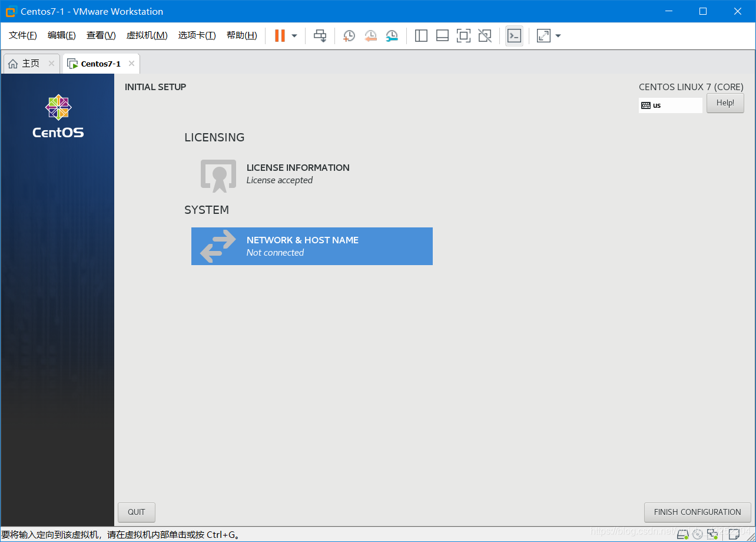756x542 pixels.
Task: Expand the stretch display dropdown arrow
Action: click(558, 36)
